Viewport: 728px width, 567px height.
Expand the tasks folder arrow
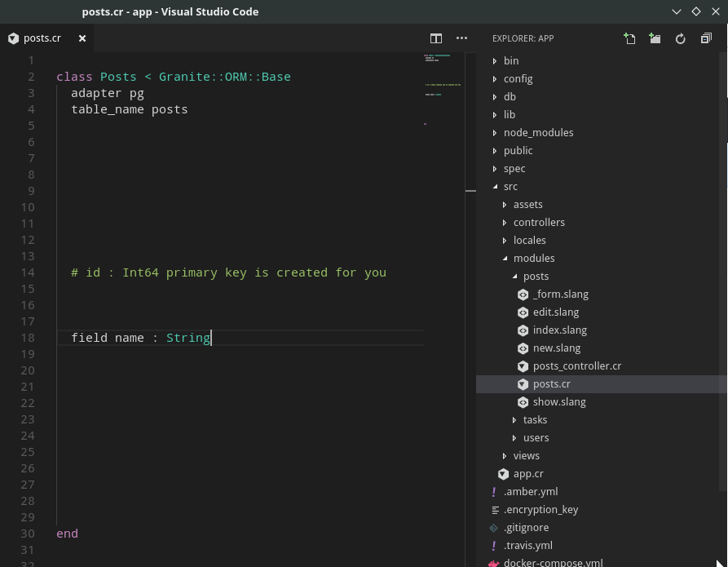[514, 420]
